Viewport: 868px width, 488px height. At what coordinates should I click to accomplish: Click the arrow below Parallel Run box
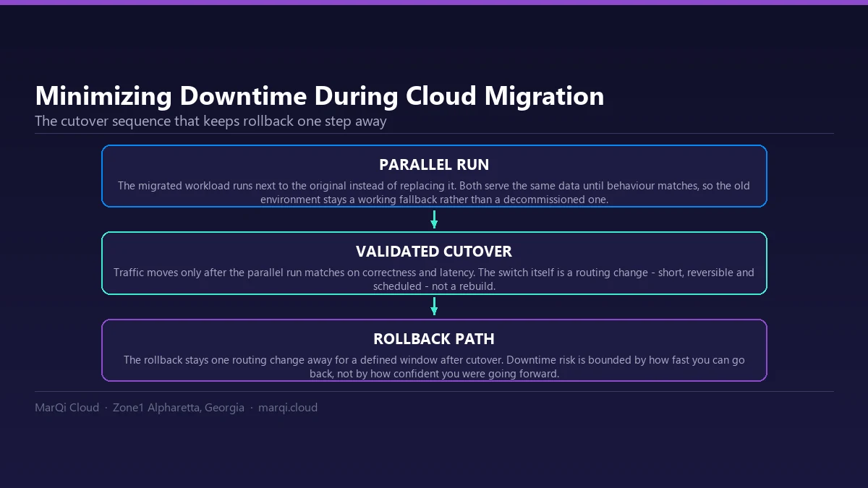pos(434,219)
